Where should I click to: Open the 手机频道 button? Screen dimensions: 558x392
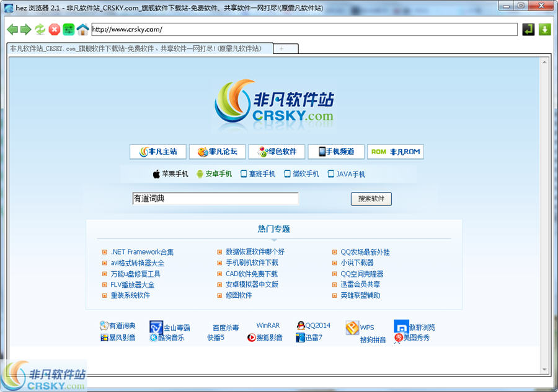[x=336, y=152]
